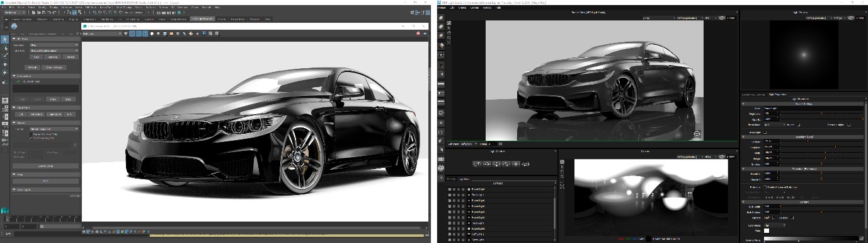Click the light Name input field

[x=813, y=109]
